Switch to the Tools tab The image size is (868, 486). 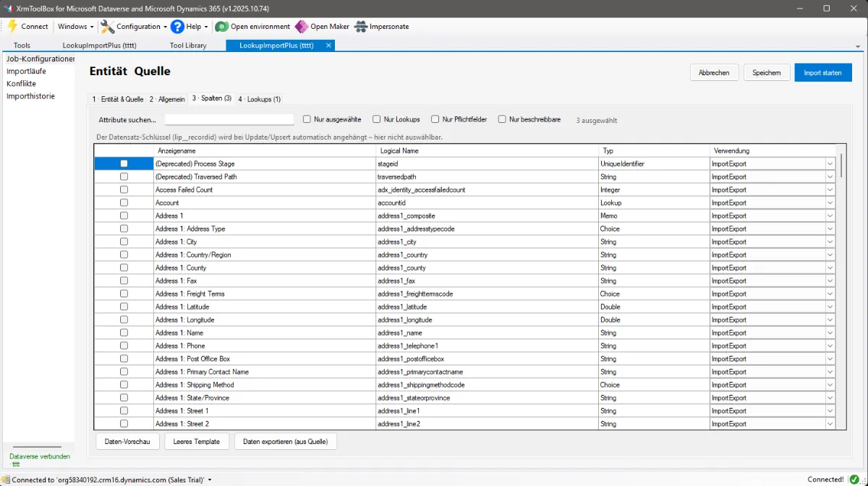pyautogui.click(x=22, y=45)
